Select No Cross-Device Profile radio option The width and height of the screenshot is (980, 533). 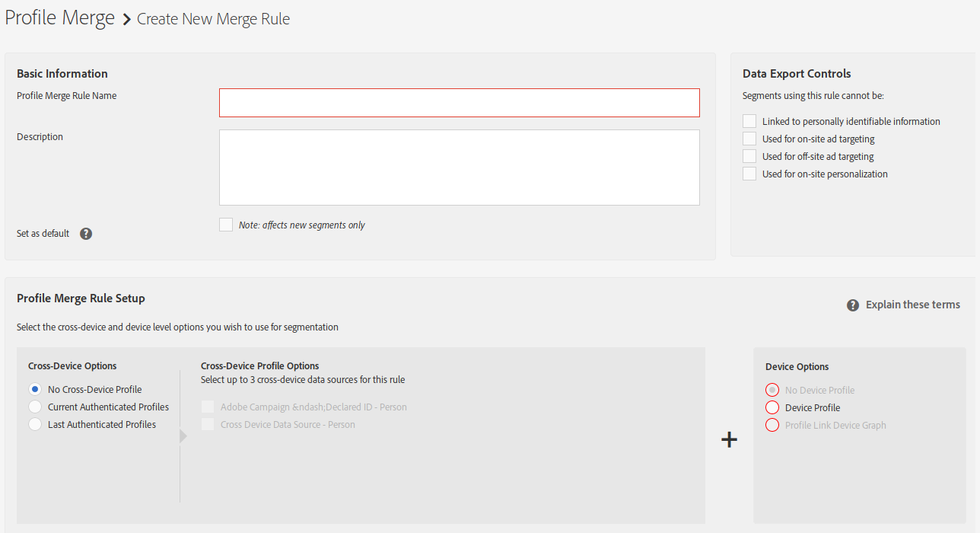point(35,389)
